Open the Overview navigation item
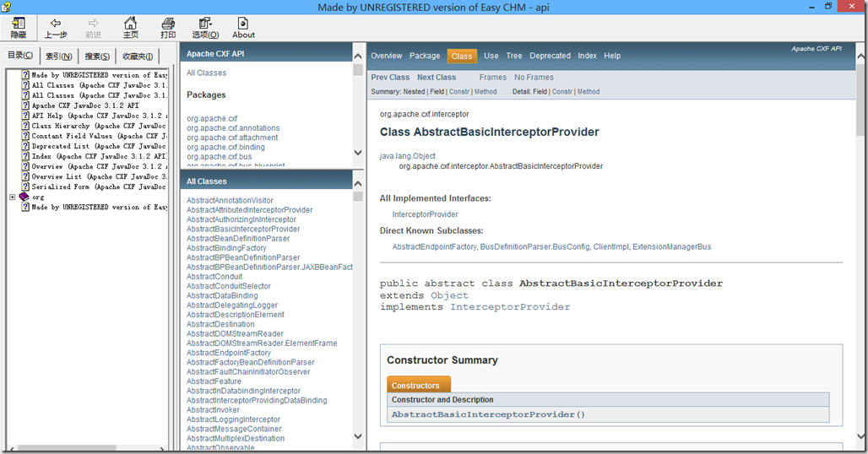The height and width of the screenshot is (454, 868). 387,56
